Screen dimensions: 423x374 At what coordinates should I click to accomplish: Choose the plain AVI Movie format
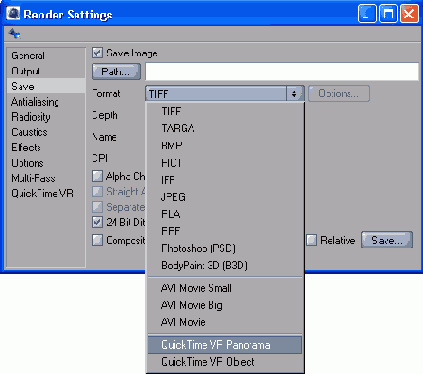225,322
